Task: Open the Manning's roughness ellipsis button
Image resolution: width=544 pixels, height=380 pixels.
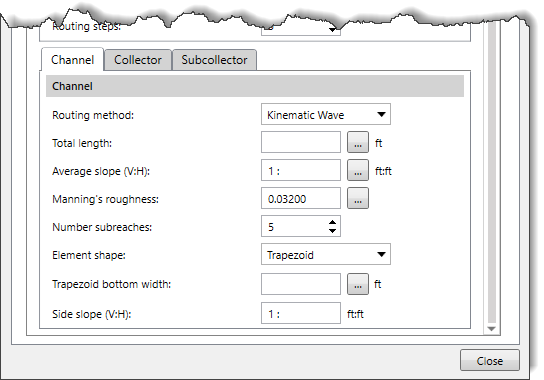Action: [358, 199]
